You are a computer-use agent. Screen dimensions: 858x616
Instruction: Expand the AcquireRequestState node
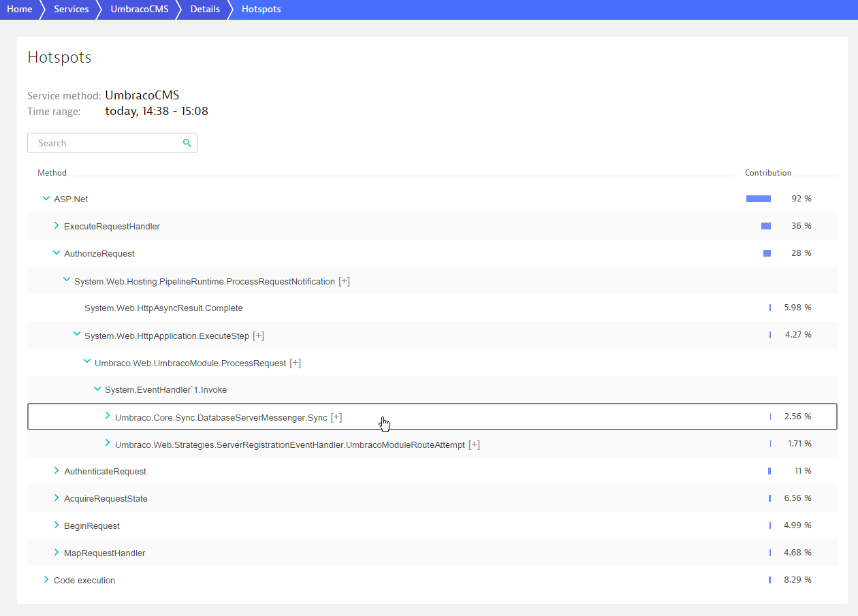click(x=57, y=498)
